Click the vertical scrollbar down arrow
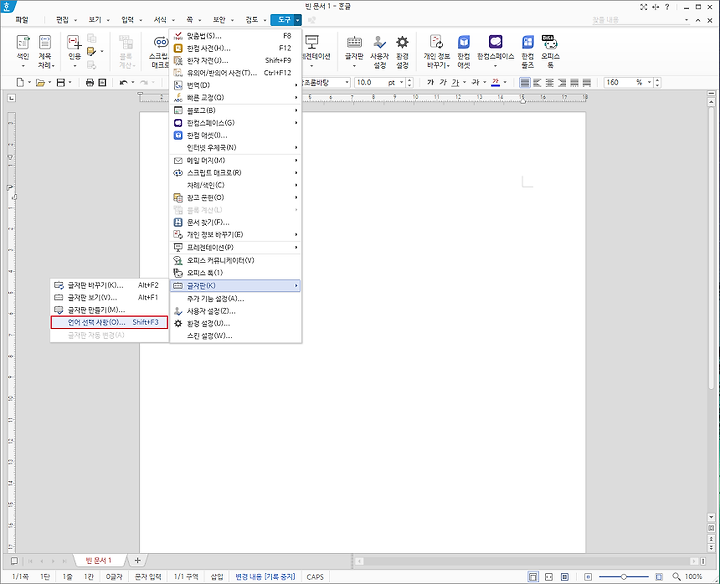This screenshot has width=720, height=584. pos(711,517)
